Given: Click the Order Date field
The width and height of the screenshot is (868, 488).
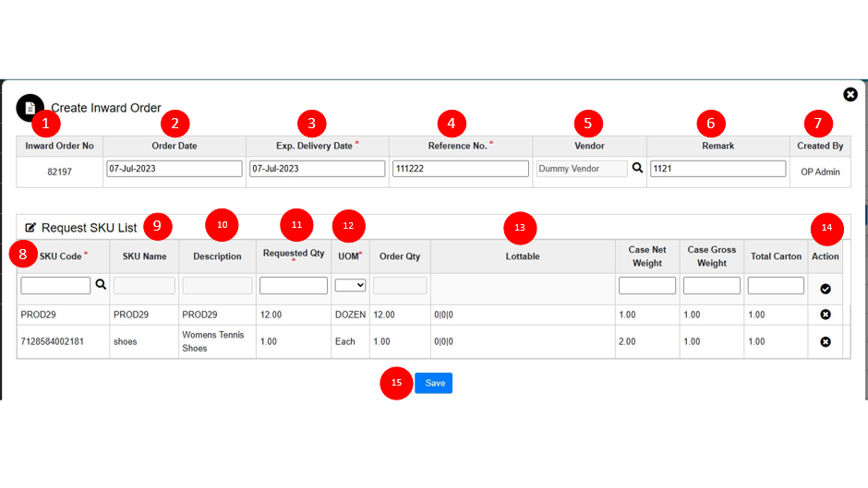Looking at the screenshot, I should [174, 169].
